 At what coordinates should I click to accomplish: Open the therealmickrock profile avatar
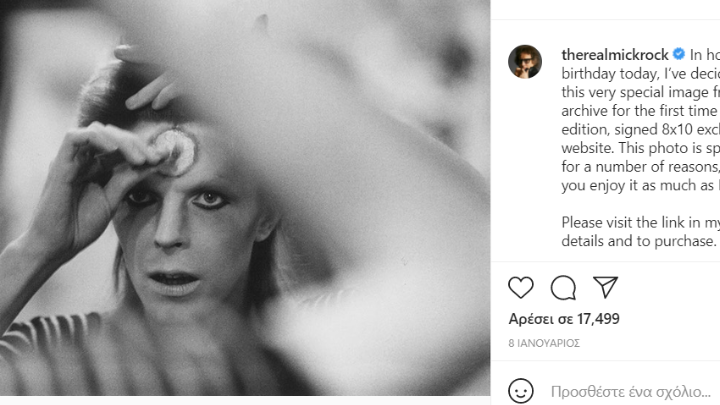pyautogui.click(x=526, y=61)
